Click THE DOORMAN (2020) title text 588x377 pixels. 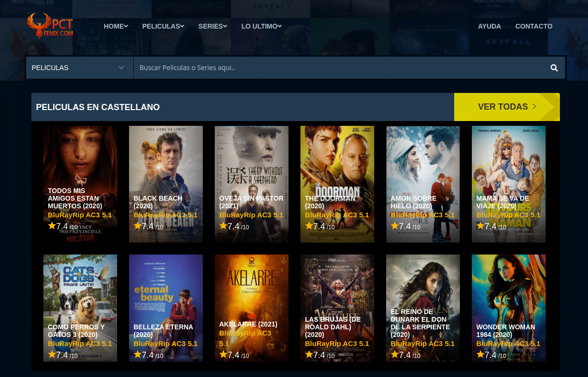330,202
